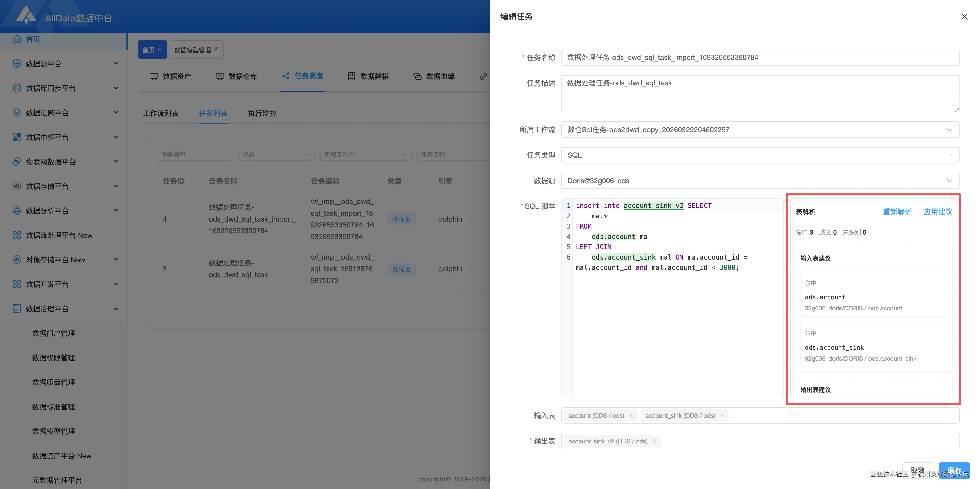Screen dimensions: 980x489
Task: Remove the account (ODS / ods) input table tag
Action: 631,415
